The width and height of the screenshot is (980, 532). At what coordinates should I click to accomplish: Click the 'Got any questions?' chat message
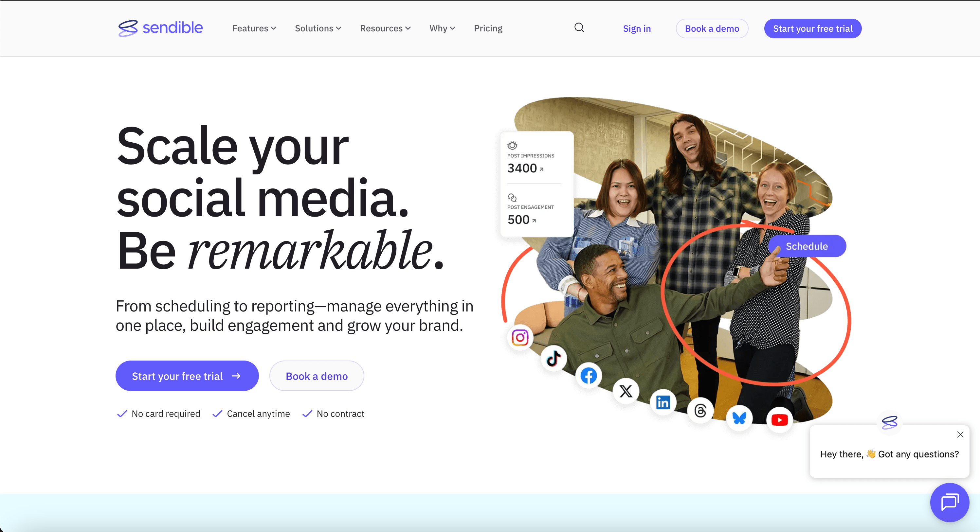(x=889, y=454)
